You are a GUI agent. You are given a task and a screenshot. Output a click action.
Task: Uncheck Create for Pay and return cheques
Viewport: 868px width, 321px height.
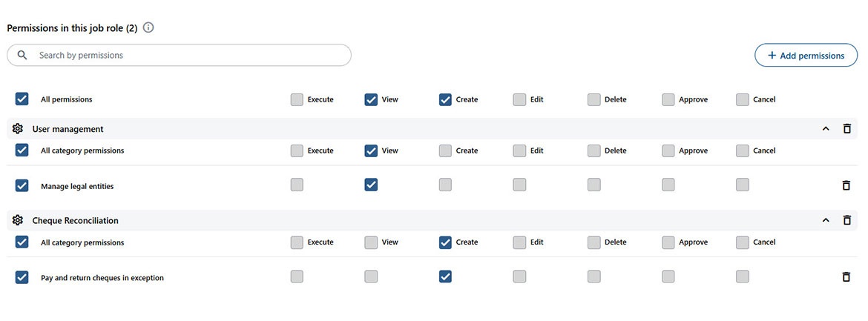click(x=445, y=277)
